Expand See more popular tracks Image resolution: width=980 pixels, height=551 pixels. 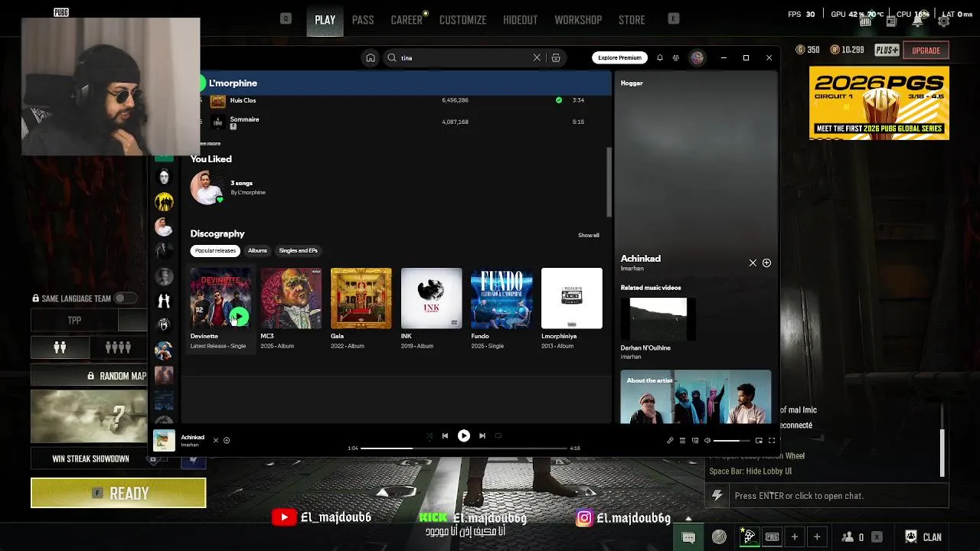[210, 143]
